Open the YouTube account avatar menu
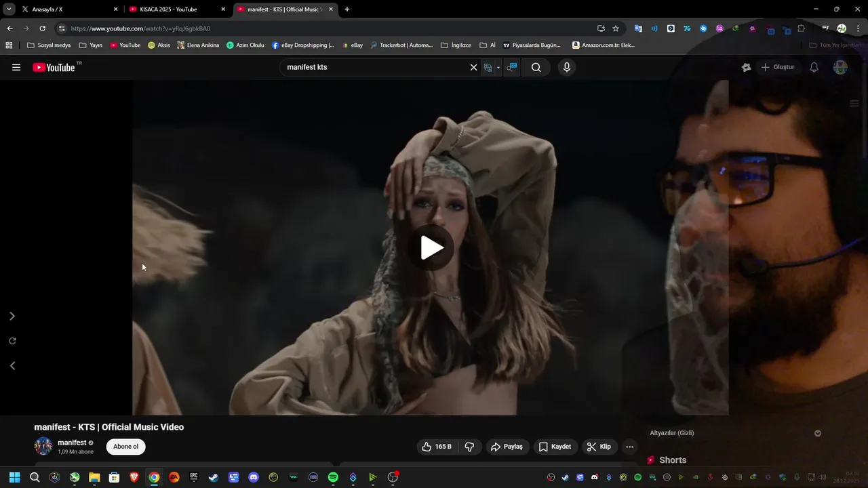The height and width of the screenshot is (488, 868). (840, 67)
